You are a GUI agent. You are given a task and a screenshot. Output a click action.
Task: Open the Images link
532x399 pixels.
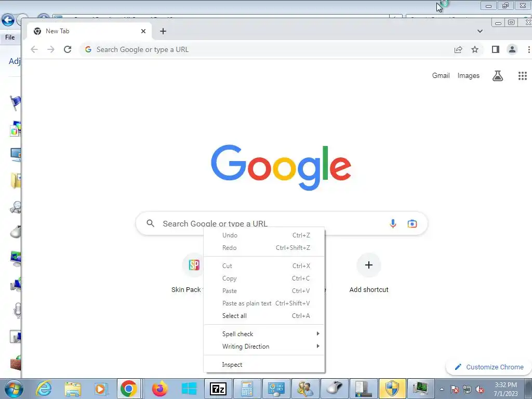point(468,76)
